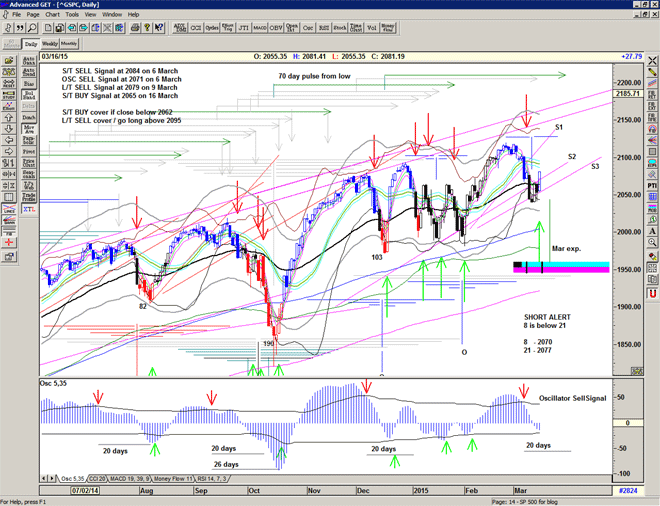This screenshot has width=660, height=506.
Task: Switch to the Monthly timeframe
Action: 69,44
